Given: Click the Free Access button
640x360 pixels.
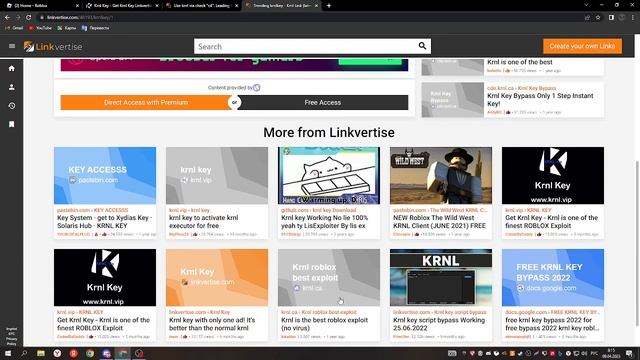Looking at the screenshot, I should [322, 102].
